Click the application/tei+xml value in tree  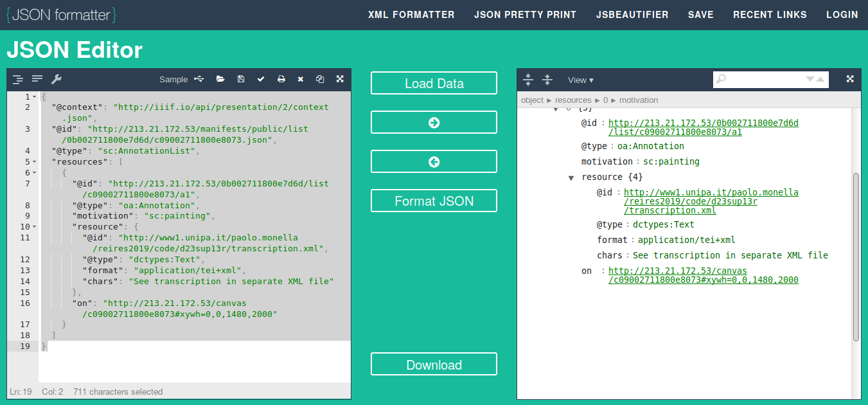point(687,240)
